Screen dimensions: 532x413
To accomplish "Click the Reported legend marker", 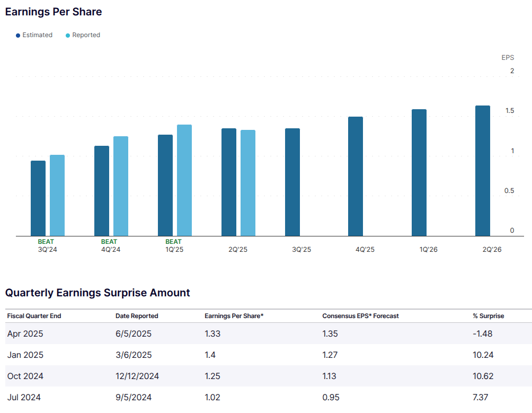I will (x=68, y=35).
